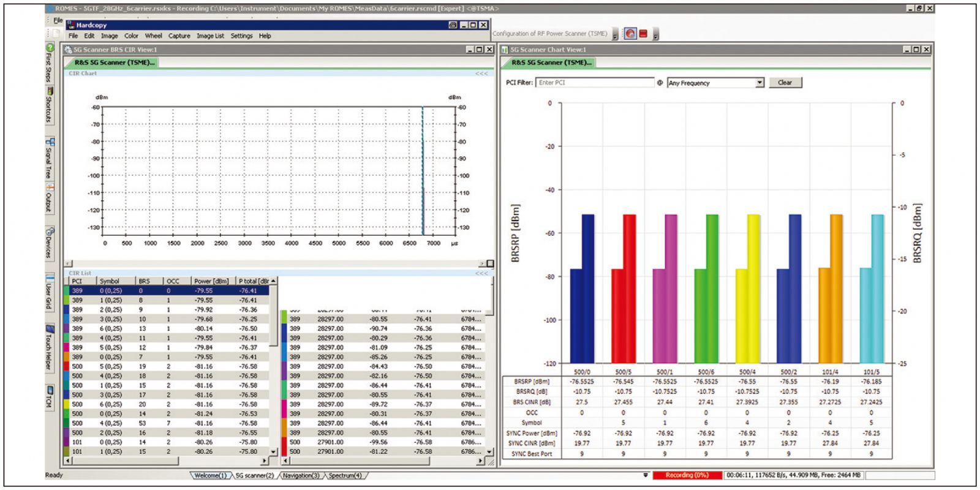
Task: Collapse the CIR Chart section arrows
Action: [x=482, y=73]
